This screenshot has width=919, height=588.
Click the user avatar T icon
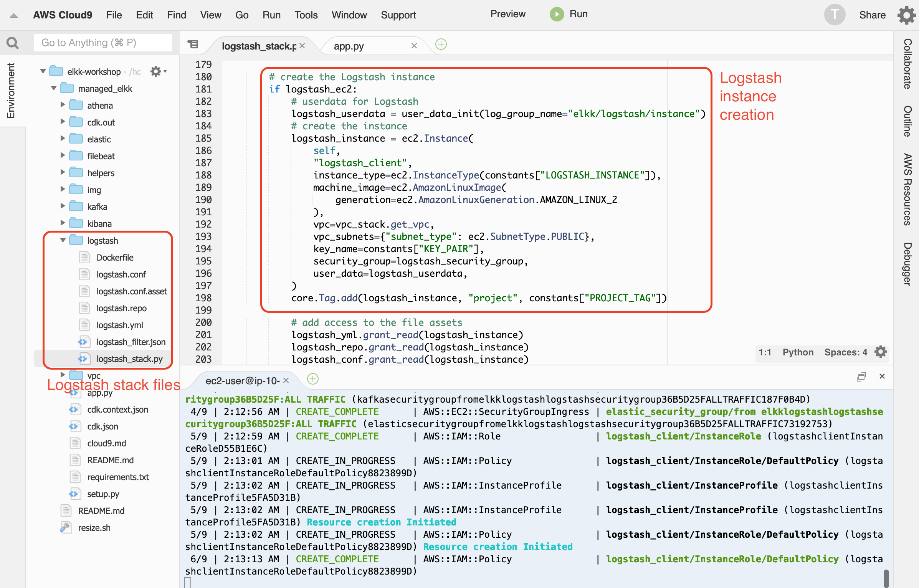pos(835,15)
